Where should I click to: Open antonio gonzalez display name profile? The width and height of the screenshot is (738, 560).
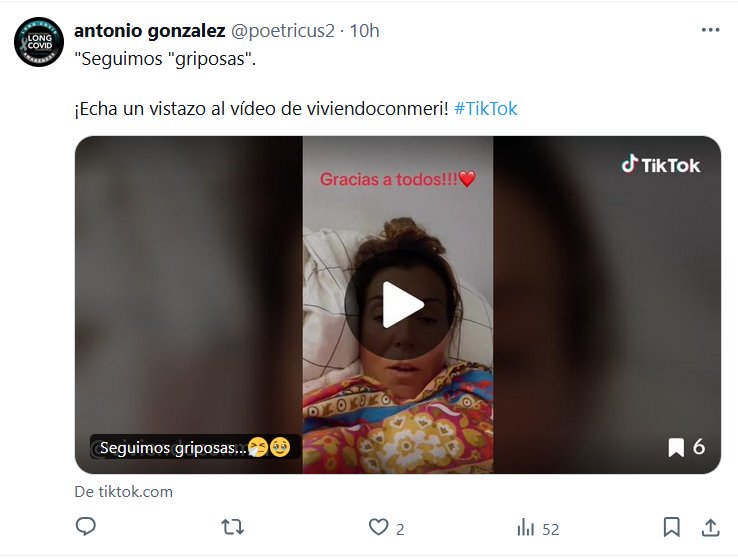point(150,31)
